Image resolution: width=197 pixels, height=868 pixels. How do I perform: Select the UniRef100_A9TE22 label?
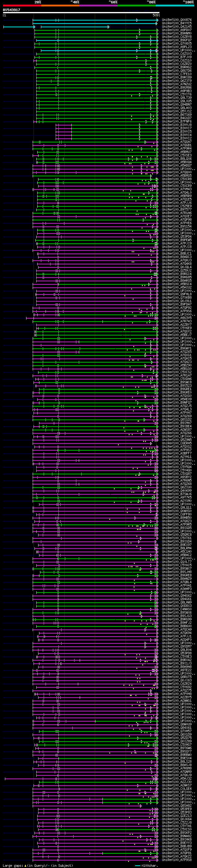coord(177,670)
